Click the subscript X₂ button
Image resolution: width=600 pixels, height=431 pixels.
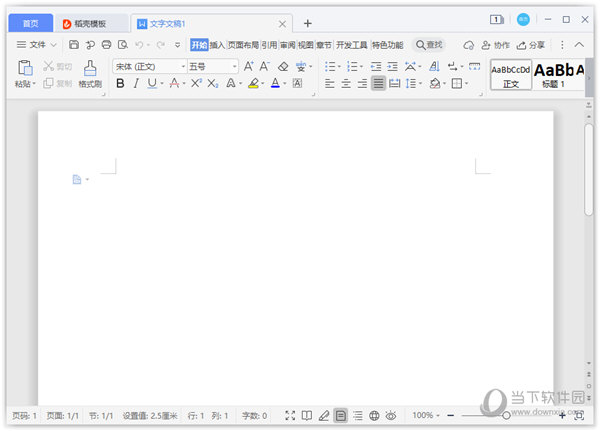pyautogui.click(x=212, y=84)
